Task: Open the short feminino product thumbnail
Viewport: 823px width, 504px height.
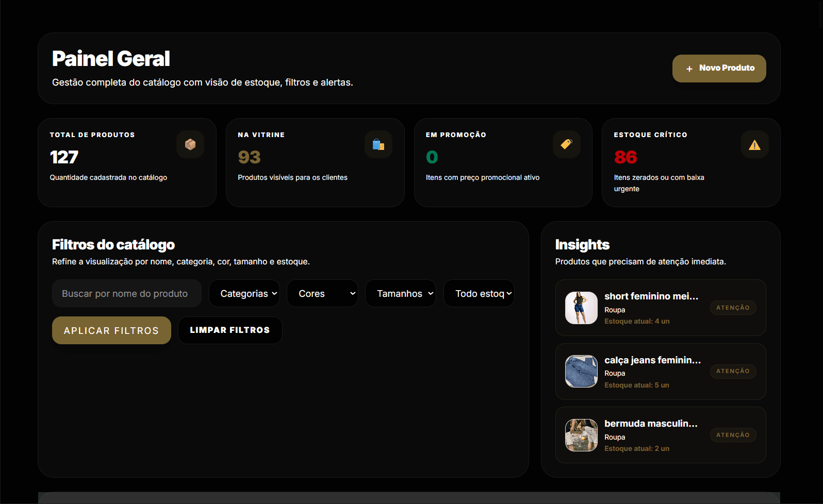Action: click(x=581, y=308)
